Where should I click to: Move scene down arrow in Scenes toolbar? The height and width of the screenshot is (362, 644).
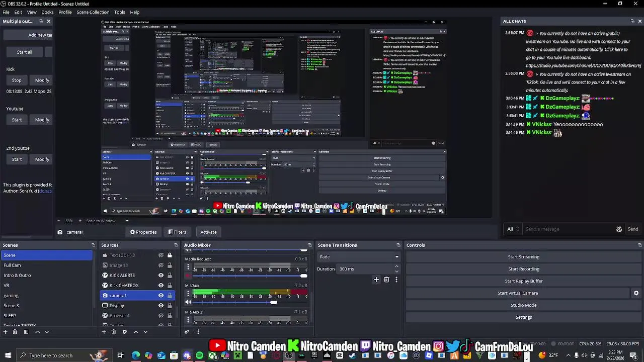click(47, 332)
